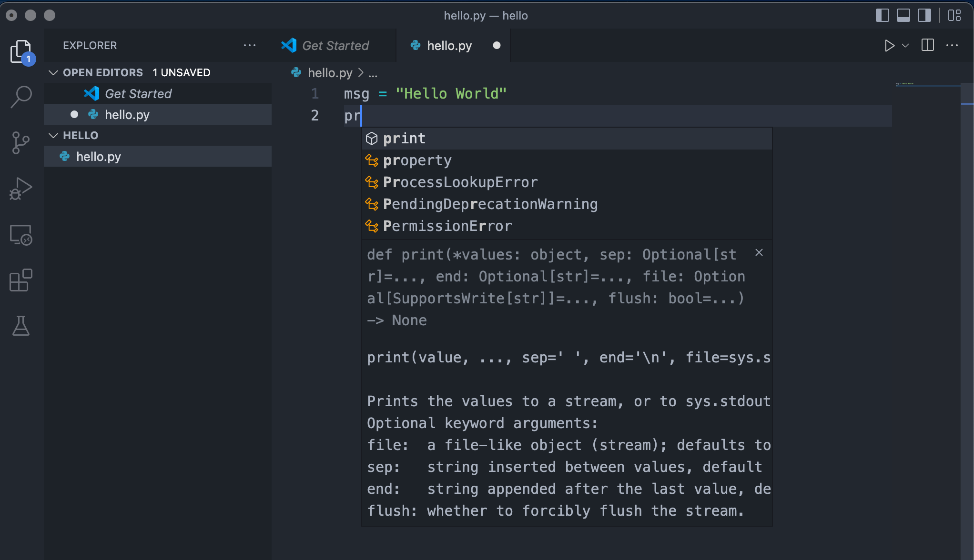The image size is (974, 560).
Task: Choose the print suggestion
Action: coord(404,139)
